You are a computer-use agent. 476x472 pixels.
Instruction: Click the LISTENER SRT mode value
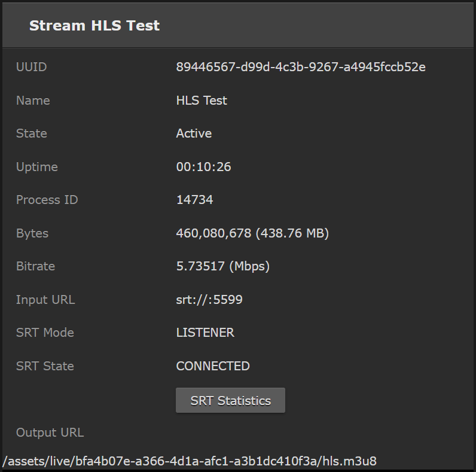[x=205, y=333]
